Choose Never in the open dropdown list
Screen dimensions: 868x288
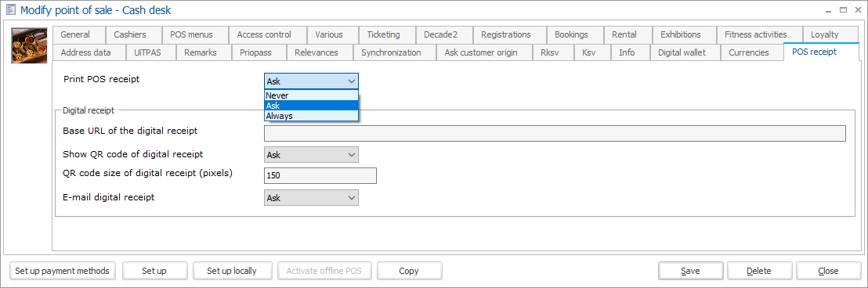312,95
